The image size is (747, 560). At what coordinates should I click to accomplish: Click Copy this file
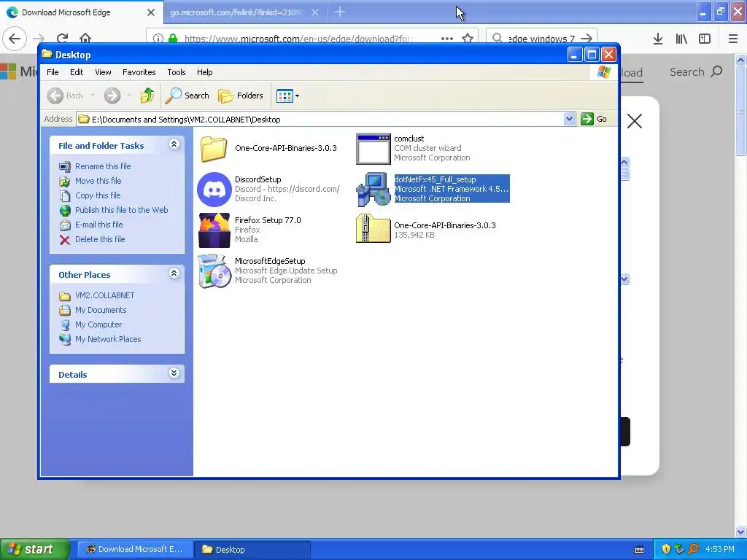[x=90, y=195]
